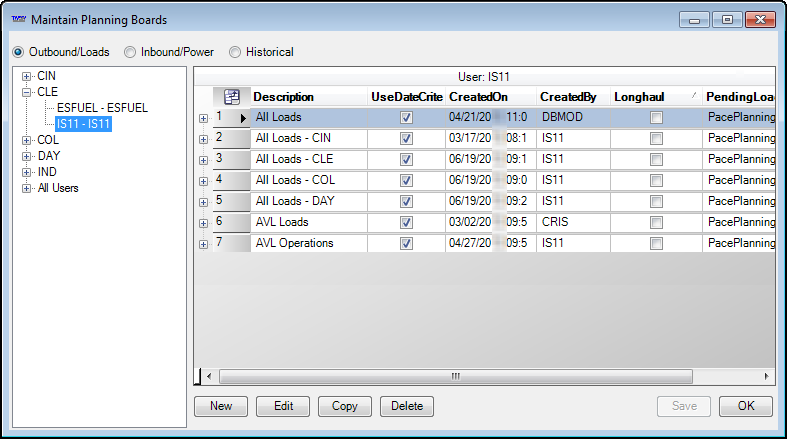This screenshot has height=439, width=787.
Task: Toggle UseDateCriteria checkbox for All Loads - COL
Action: click(407, 181)
